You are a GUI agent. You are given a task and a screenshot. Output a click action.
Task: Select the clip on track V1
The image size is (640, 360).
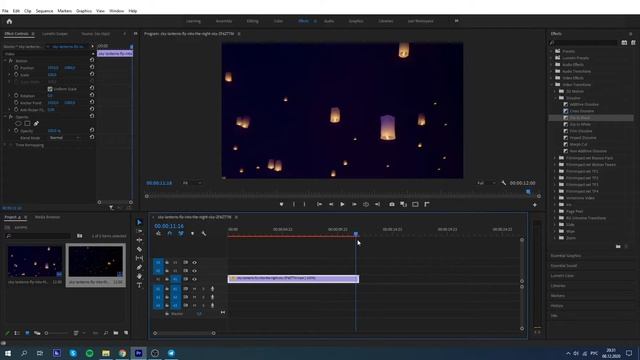coord(293,279)
